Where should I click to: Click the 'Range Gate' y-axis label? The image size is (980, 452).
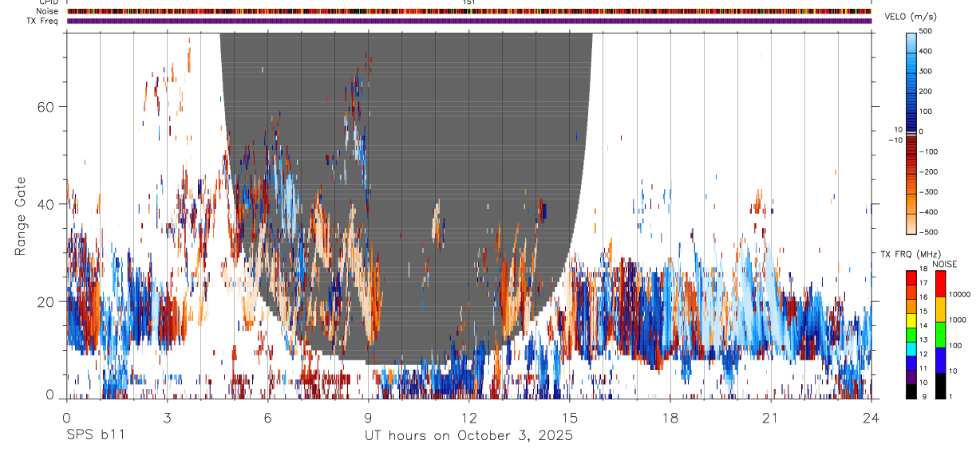[20, 217]
